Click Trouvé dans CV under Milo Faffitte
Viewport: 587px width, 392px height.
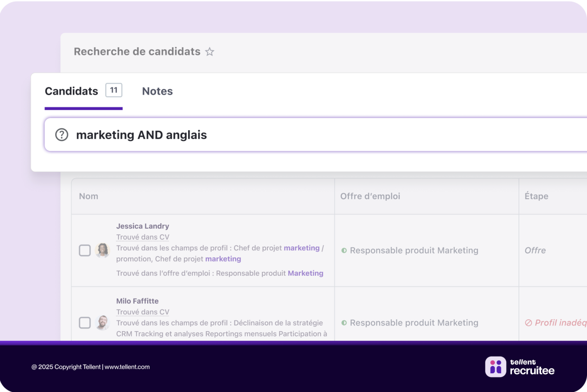pyautogui.click(x=143, y=312)
